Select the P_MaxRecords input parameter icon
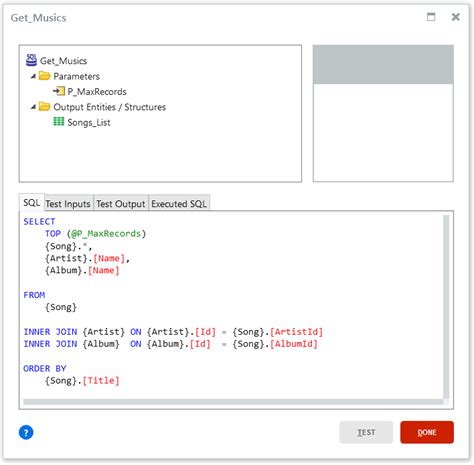This screenshot has height=465, width=474. [x=59, y=91]
